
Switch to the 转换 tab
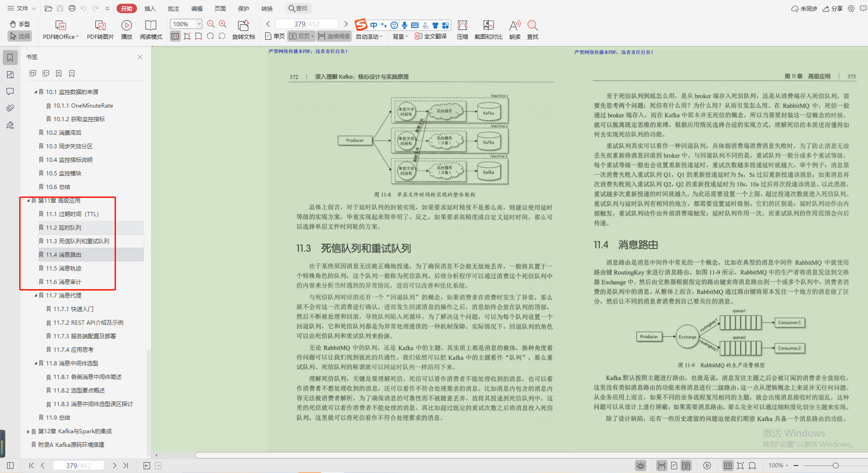(267, 8)
